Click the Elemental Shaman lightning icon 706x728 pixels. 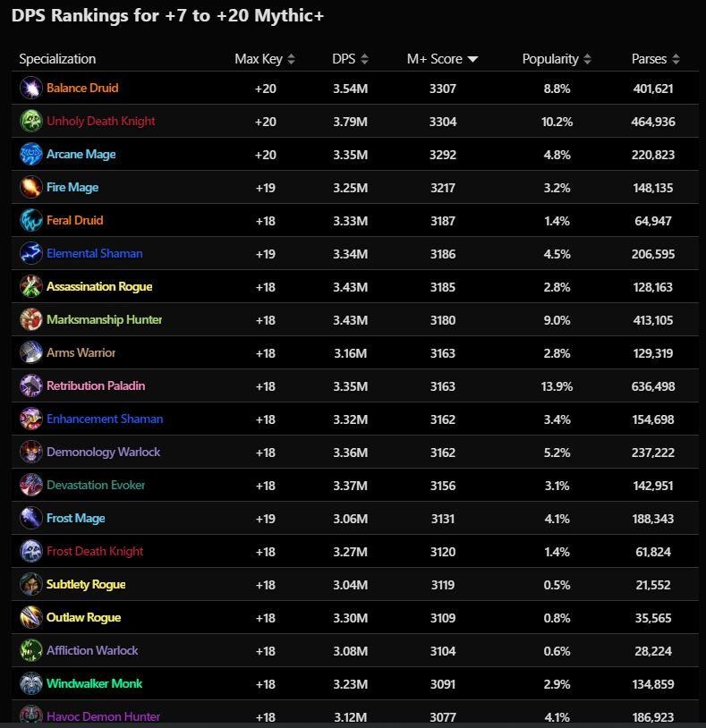pos(30,253)
